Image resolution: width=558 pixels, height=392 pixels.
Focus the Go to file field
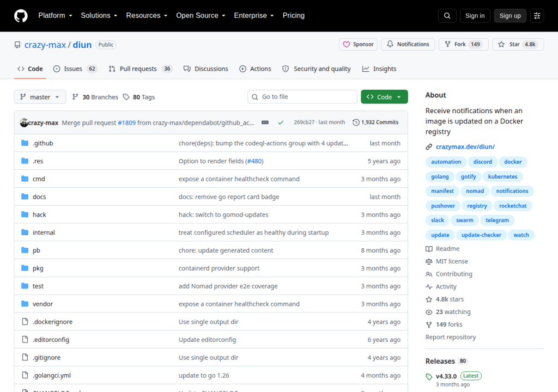pos(302,97)
